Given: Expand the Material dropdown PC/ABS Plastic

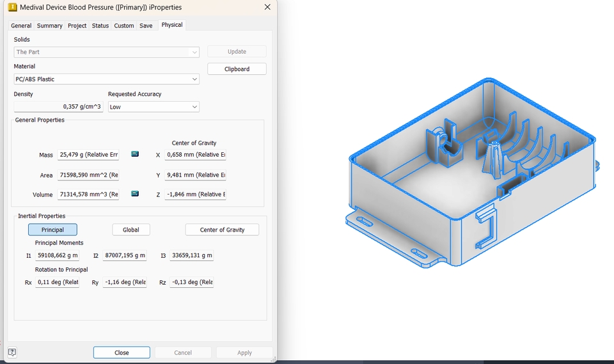Looking at the screenshot, I should click(107, 79).
